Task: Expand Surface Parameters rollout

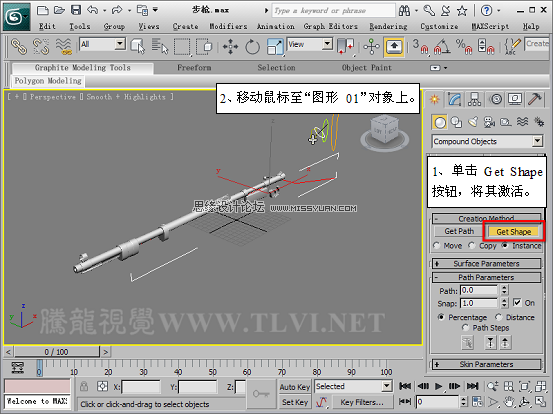Action: (x=487, y=263)
